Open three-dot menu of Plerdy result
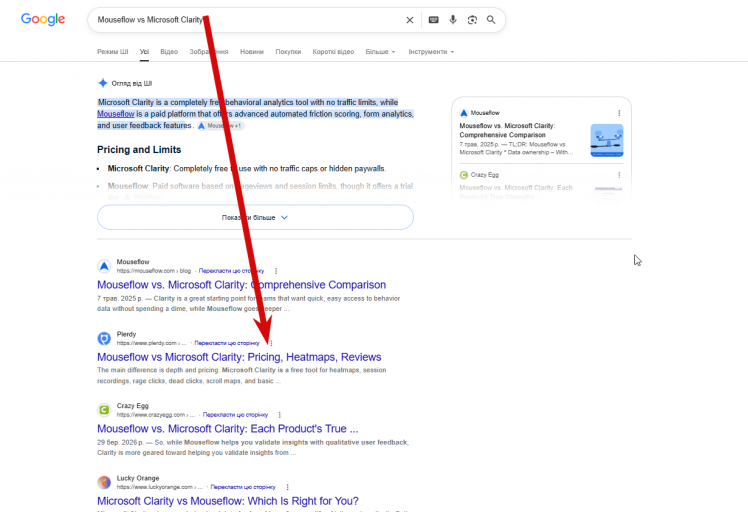 [x=271, y=343]
